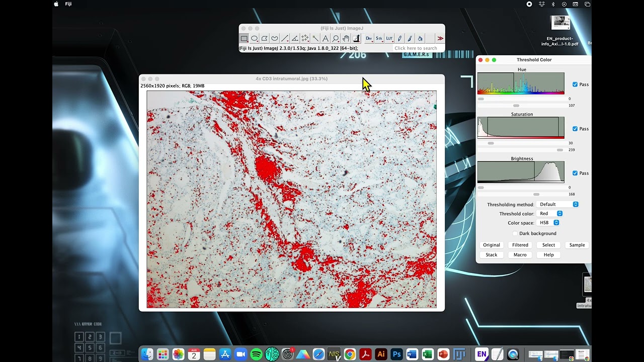Viewport: 644px width, 362px height.
Task: Select the Straight Line tool
Action: [285, 38]
